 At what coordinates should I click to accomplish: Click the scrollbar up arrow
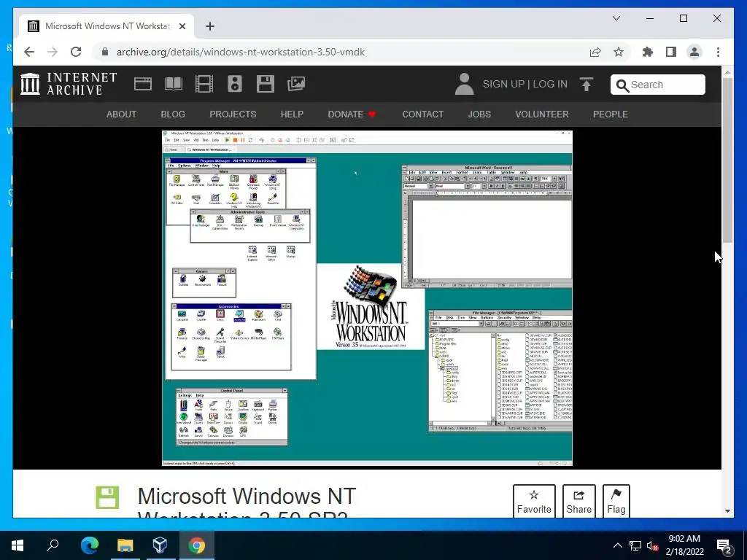click(727, 72)
